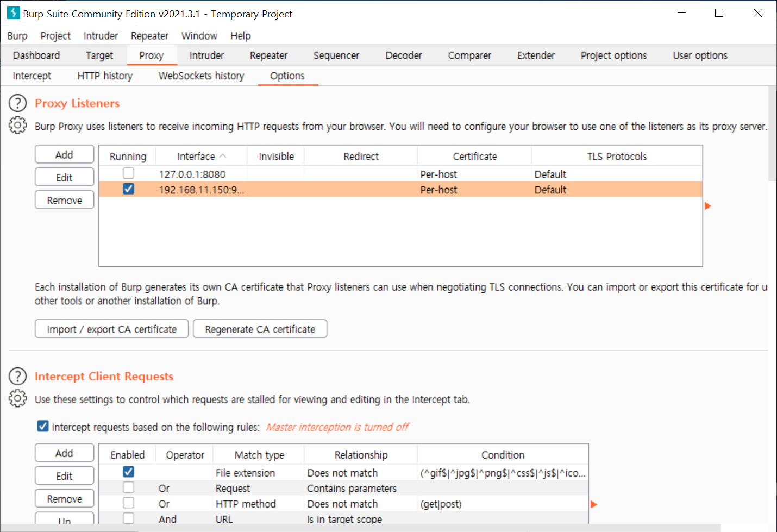Open the Burp menu
The height and width of the screenshot is (532, 777).
click(x=17, y=36)
